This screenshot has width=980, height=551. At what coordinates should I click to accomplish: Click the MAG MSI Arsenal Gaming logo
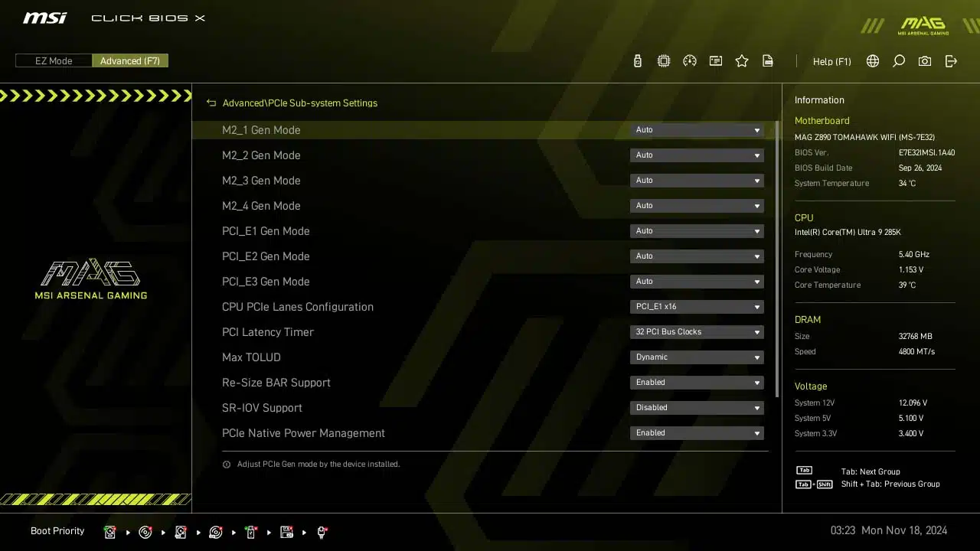coord(91,279)
